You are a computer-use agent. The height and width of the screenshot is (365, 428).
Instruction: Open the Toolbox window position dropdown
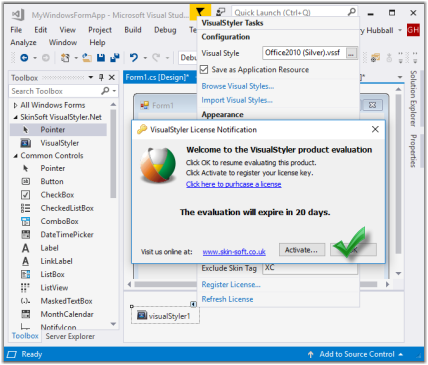click(x=91, y=77)
